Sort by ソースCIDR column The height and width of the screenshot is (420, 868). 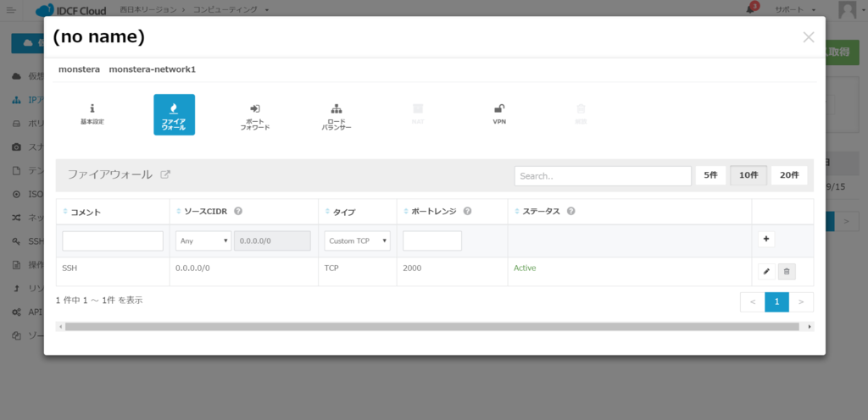[203, 211]
